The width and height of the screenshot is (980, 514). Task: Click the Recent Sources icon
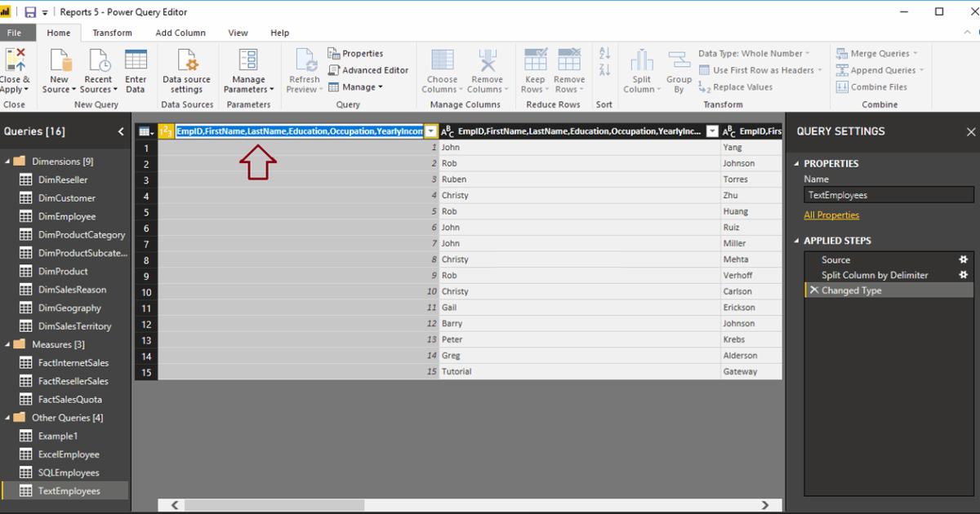[98, 60]
